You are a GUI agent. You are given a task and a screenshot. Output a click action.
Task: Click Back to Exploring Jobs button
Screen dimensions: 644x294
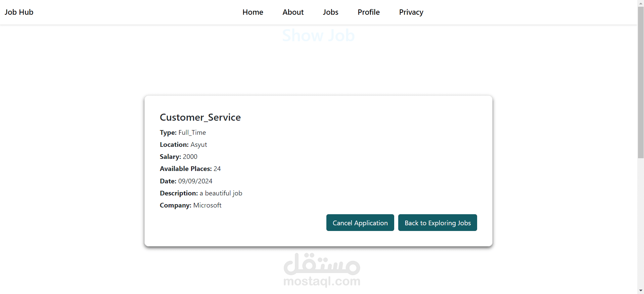pyautogui.click(x=438, y=223)
